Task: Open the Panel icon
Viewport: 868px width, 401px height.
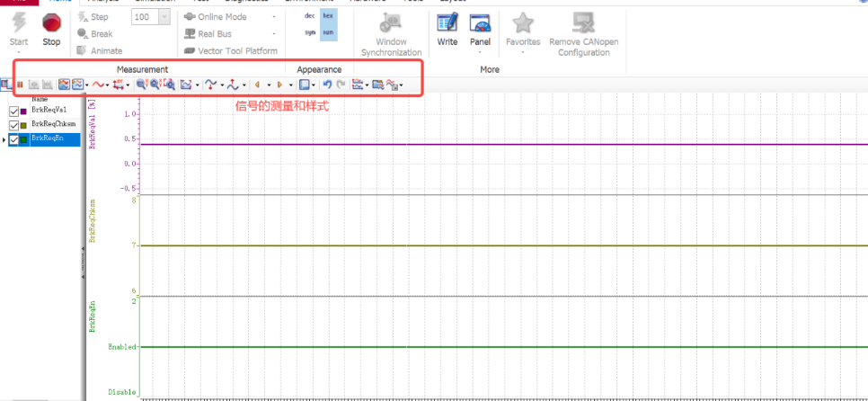Action: (480, 23)
